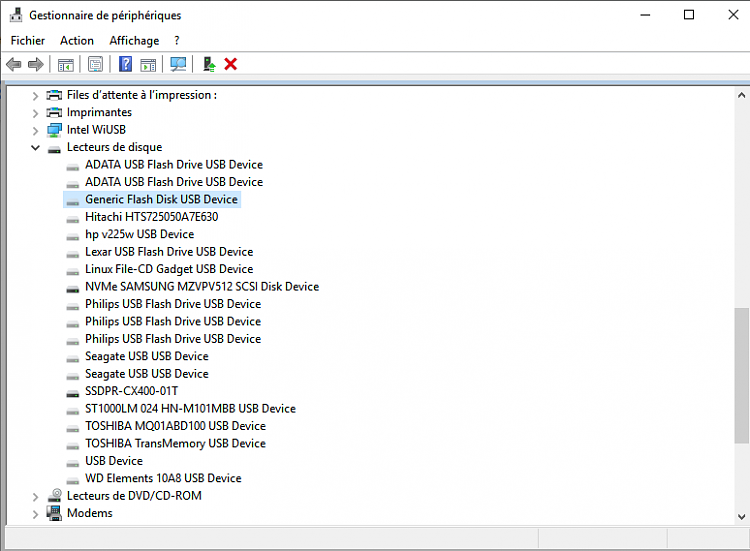Expand the Modems category
This screenshot has height=551, width=750.
pyautogui.click(x=36, y=513)
